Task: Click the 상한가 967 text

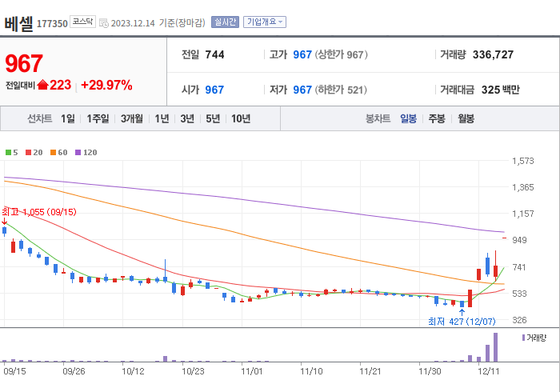Action: [341, 54]
